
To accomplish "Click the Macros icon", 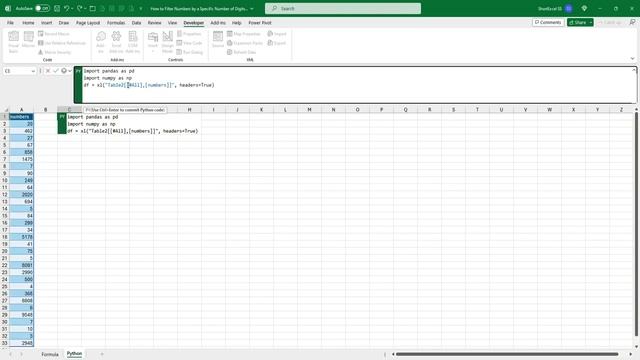I will coord(29,40).
